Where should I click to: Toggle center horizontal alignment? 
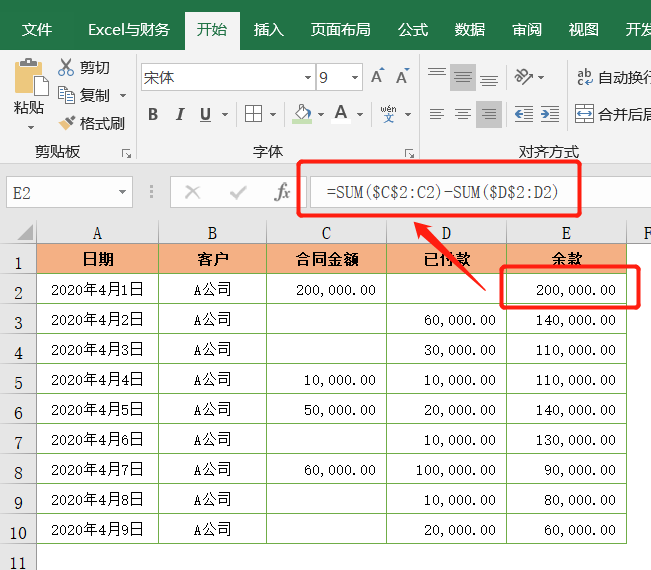click(x=463, y=114)
